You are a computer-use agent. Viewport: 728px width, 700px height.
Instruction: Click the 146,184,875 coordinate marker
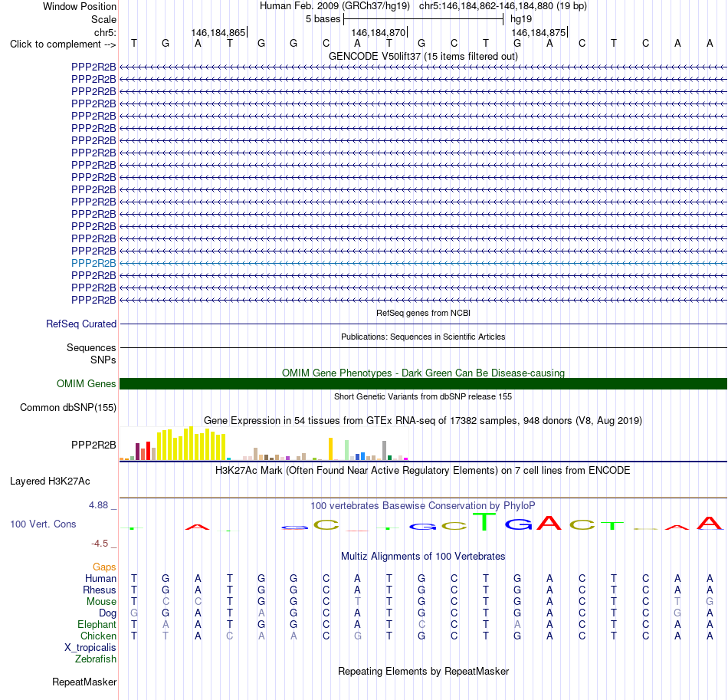[539, 32]
